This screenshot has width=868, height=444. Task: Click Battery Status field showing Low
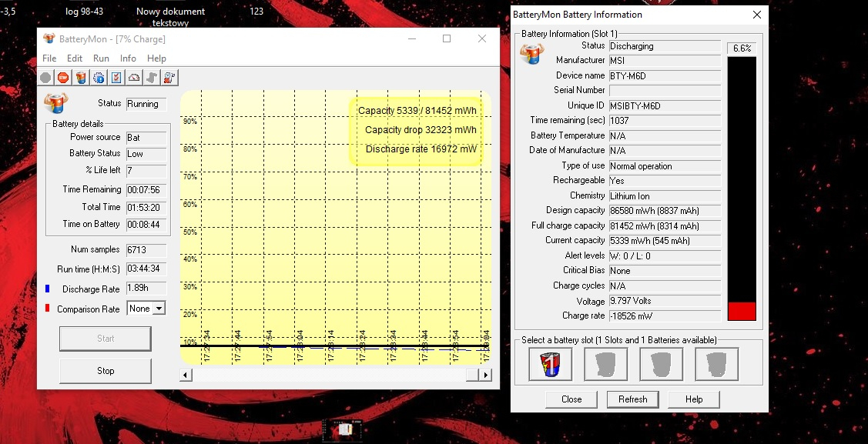[x=146, y=154]
